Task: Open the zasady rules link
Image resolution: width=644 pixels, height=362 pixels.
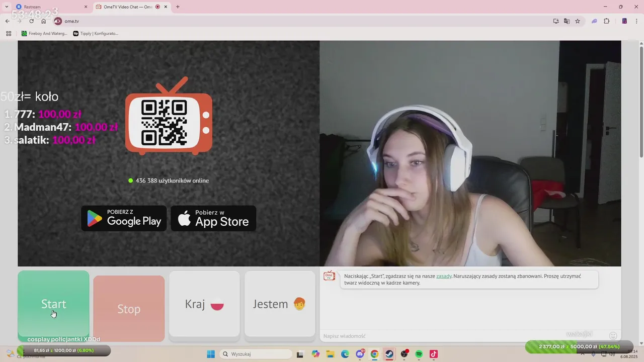Action: point(444,276)
